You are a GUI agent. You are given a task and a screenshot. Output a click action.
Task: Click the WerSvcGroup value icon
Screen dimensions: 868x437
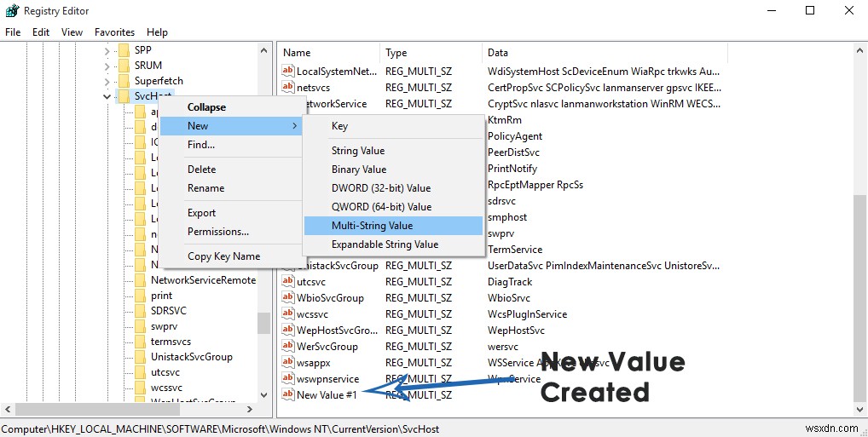288,346
